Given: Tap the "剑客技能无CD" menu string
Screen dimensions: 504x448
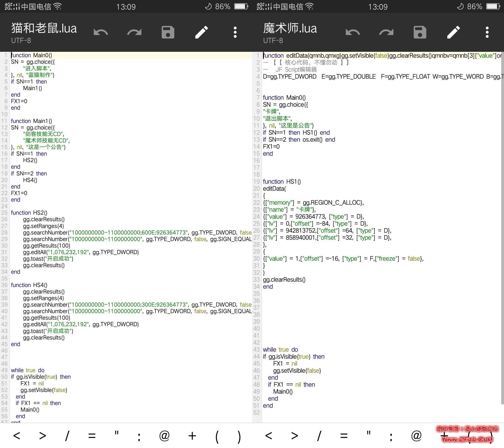Looking at the screenshot, I should point(43,134).
